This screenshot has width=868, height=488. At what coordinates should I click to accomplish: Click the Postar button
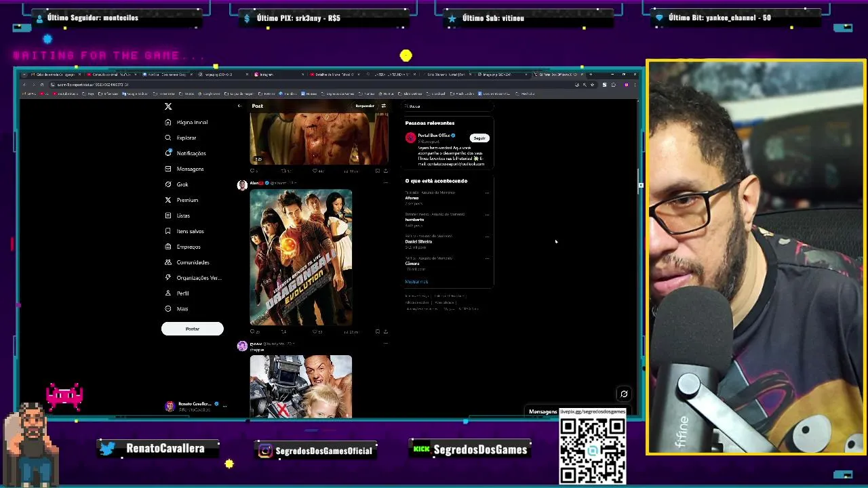pos(192,329)
